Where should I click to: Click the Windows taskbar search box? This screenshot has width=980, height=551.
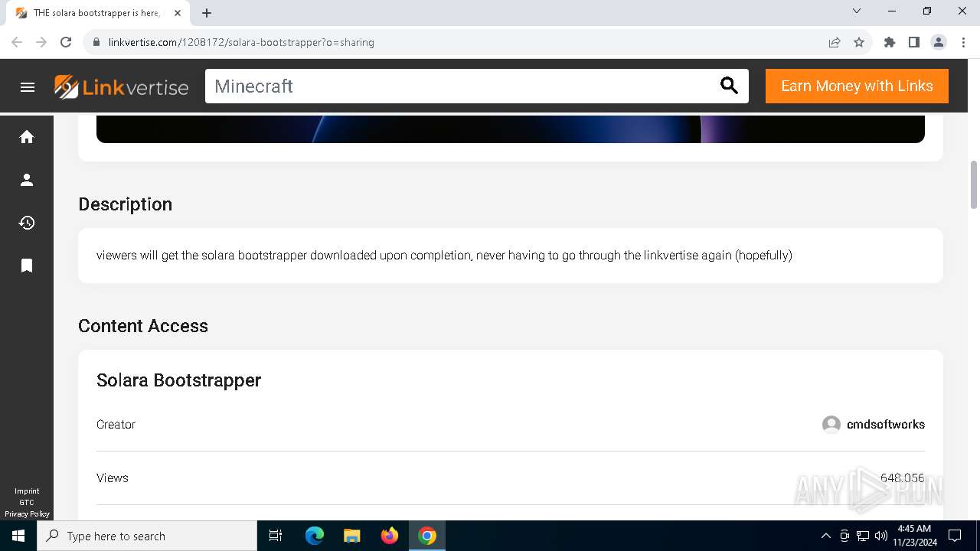tap(147, 536)
